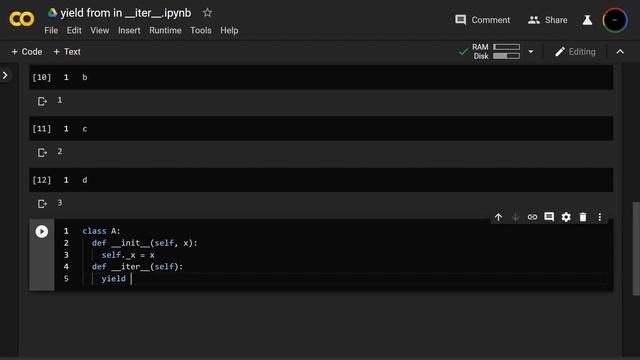Screen dimensions: 640x360
Task: Add a new Text cell
Action: pyautogui.click(x=67, y=52)
